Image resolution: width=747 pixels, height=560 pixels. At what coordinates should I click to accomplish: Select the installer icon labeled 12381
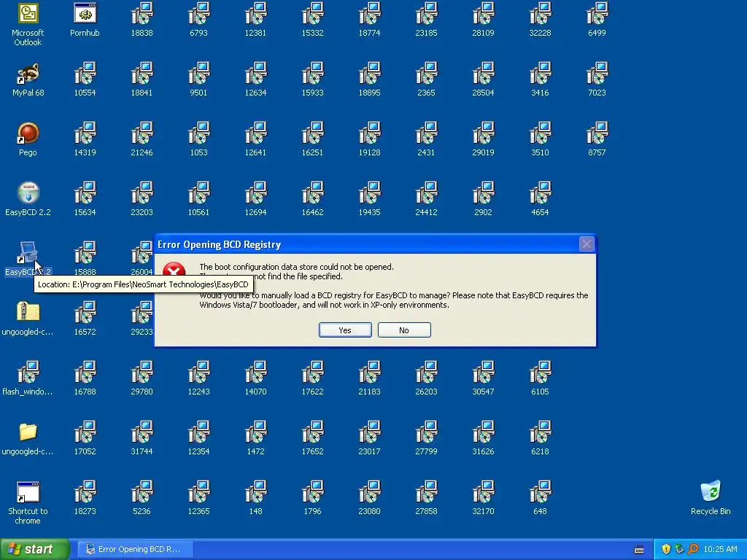pos(256,13)
